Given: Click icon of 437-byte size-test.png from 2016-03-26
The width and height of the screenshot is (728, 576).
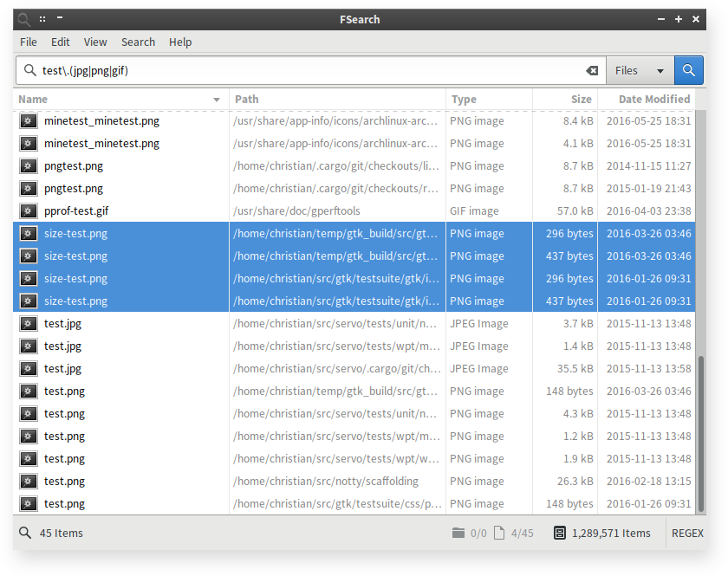Looking at the screenshot, I should point(29,256).
